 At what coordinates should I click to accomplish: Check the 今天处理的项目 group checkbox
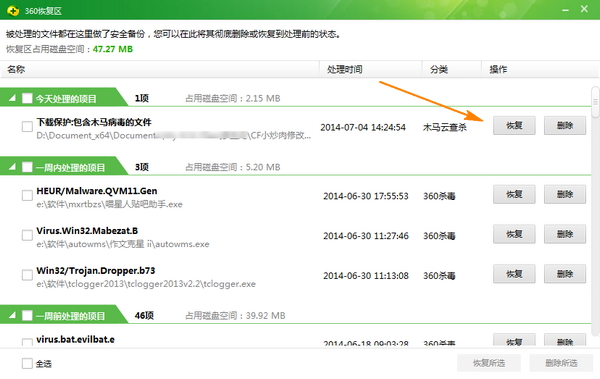click(x=27, y=98)
